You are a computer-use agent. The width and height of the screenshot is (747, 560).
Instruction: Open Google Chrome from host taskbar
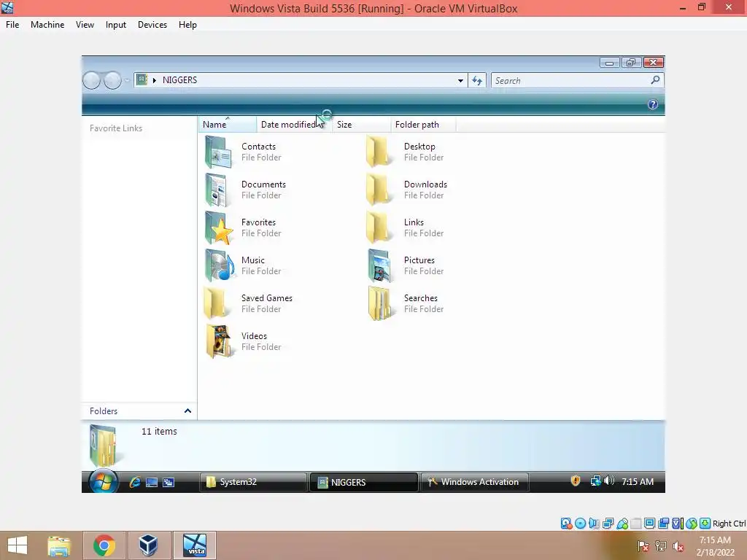point(104,545)
